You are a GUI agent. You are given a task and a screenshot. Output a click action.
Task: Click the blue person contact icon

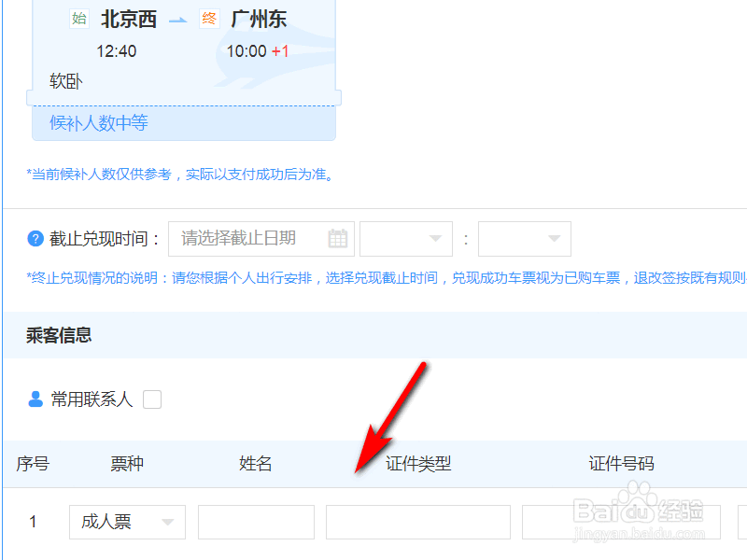coord(35,399)
